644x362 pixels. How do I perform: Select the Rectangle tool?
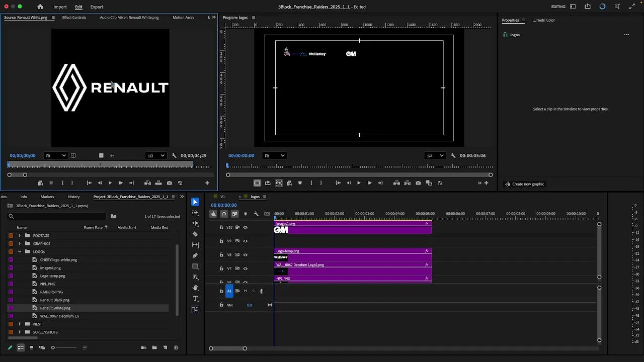(x=195, y=266)
